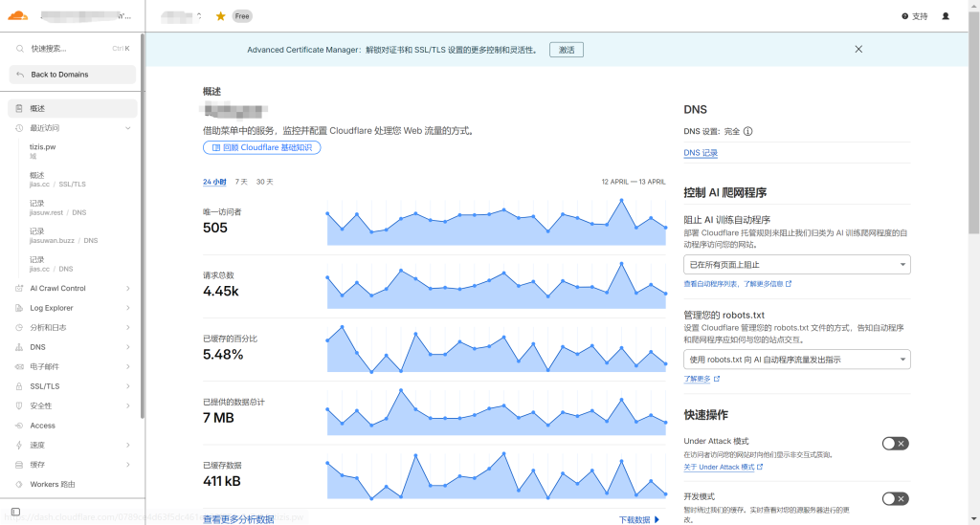This screenshot has height=525, width=980.
Task: Open the 支持 support menu
Action: [915, 16]
